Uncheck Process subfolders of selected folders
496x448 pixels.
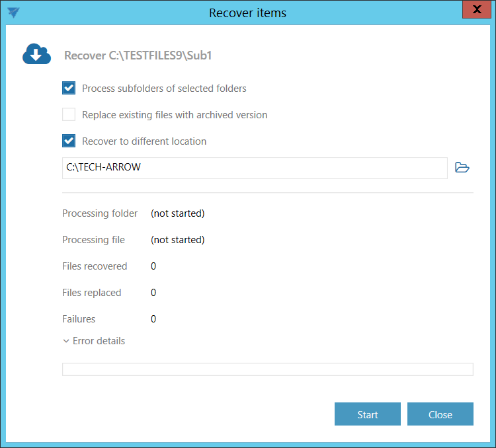[69, 88]
